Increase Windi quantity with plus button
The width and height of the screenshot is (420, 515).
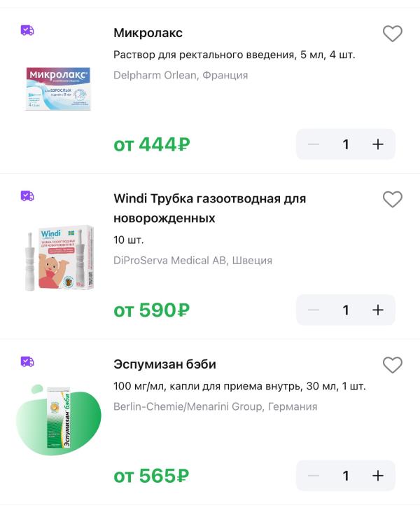pos(378,310)
